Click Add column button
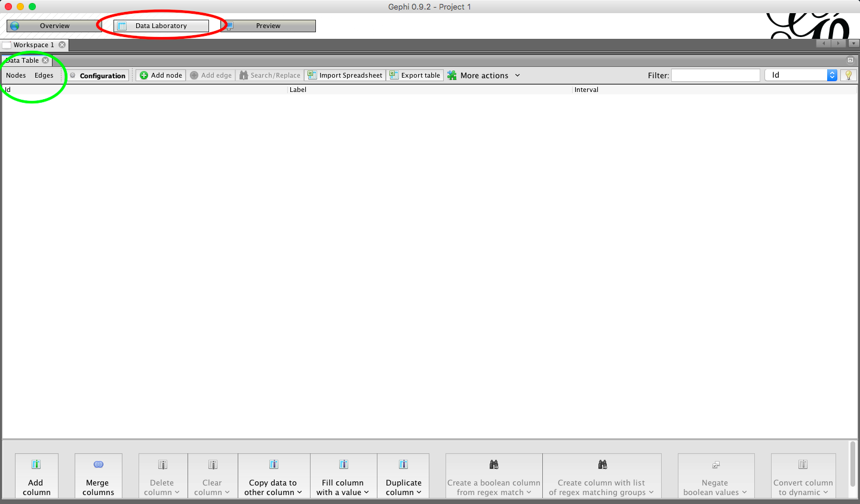 36,477
